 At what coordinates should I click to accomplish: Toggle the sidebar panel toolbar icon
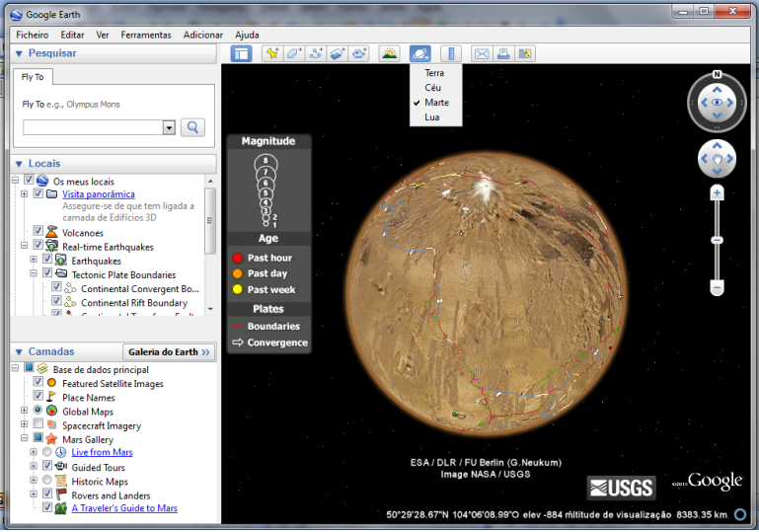[241, 53]
